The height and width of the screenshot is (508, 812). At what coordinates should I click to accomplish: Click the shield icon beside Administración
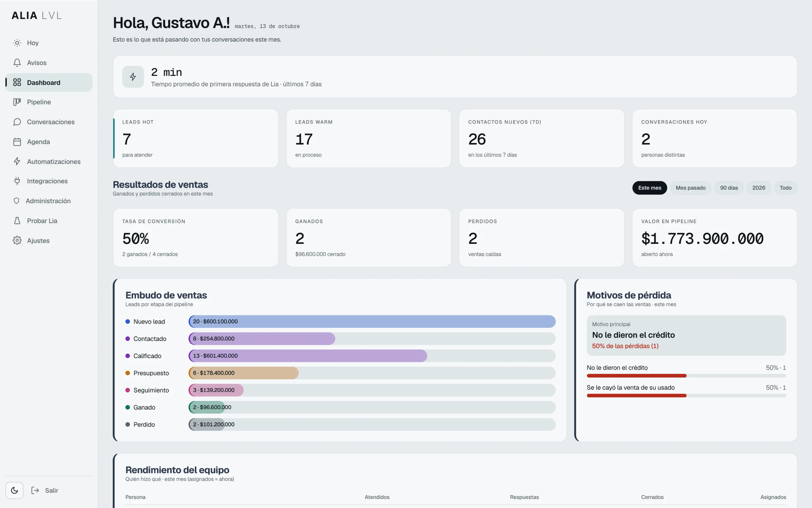[16, 201]
